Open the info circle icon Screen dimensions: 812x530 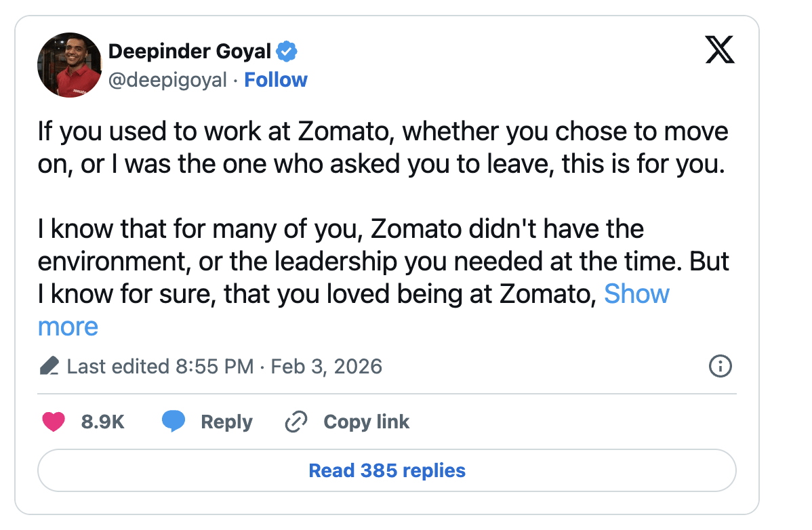click(719, 367)
